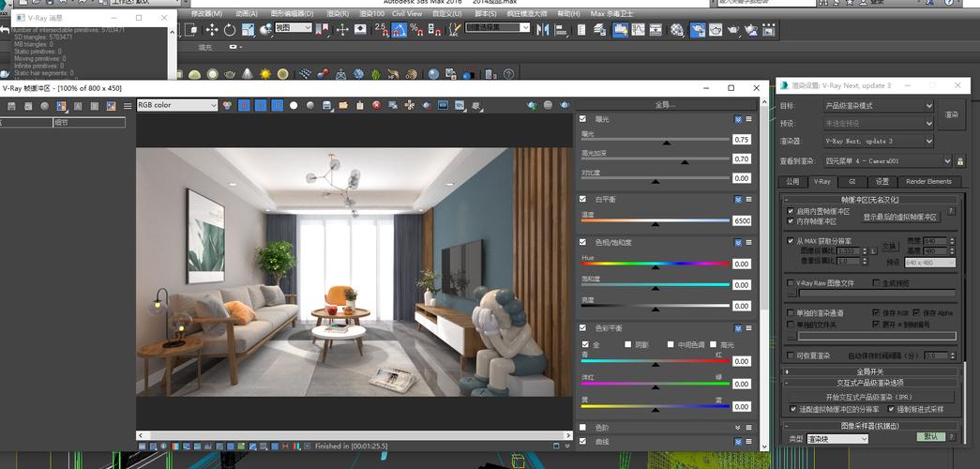Select the Rotate tool in main toolbar
Viewport: 980px width, 469px height.
[x=230, y=30]
